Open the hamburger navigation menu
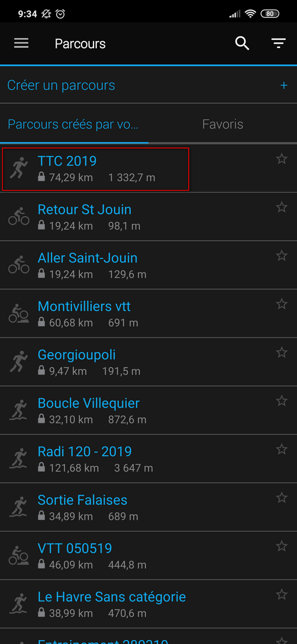The image size is (297, 644). (x=21, y=44)
